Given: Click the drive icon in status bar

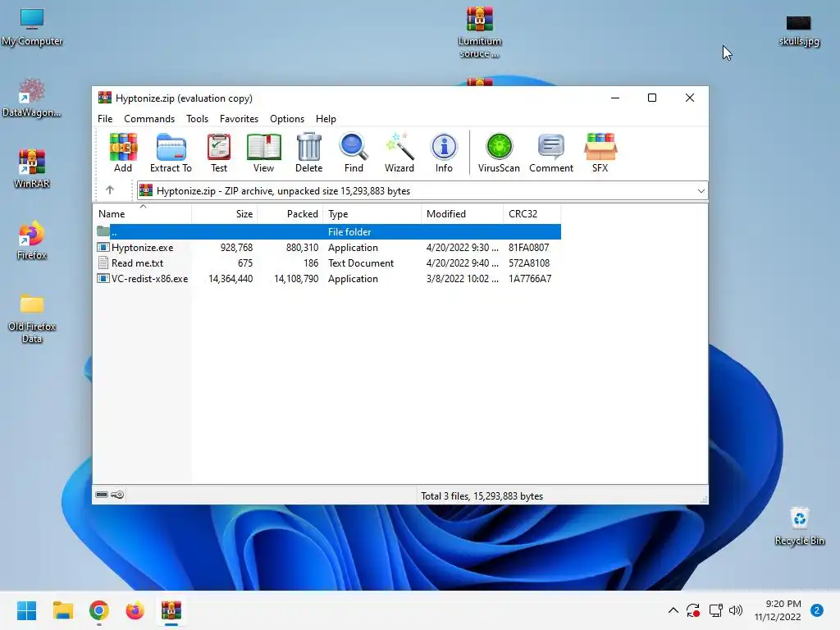Looking at the screenshot, I should click(x=102, y=495).
